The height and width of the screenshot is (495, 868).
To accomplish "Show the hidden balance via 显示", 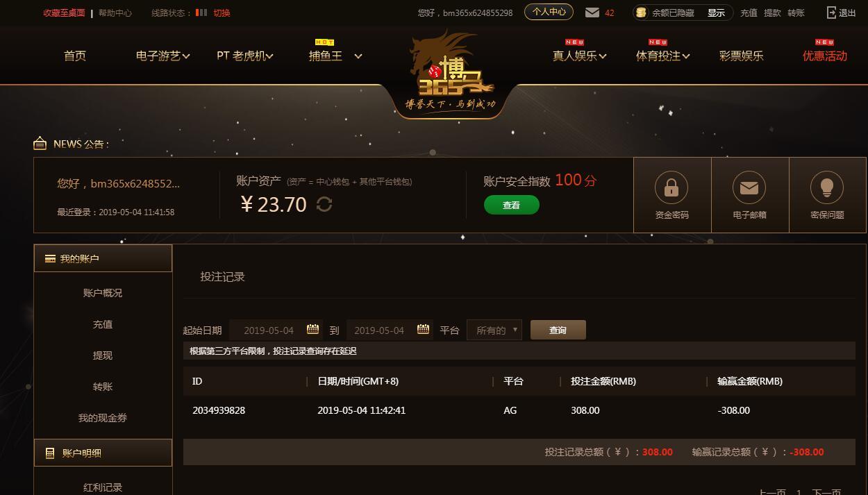I will 716,12.
